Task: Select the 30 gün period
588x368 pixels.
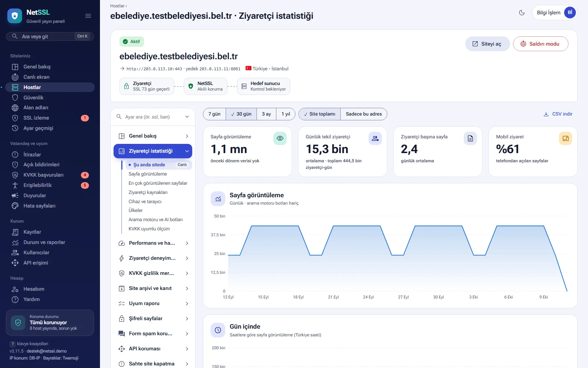Action: pyautogui.click(x=241, y=114)
